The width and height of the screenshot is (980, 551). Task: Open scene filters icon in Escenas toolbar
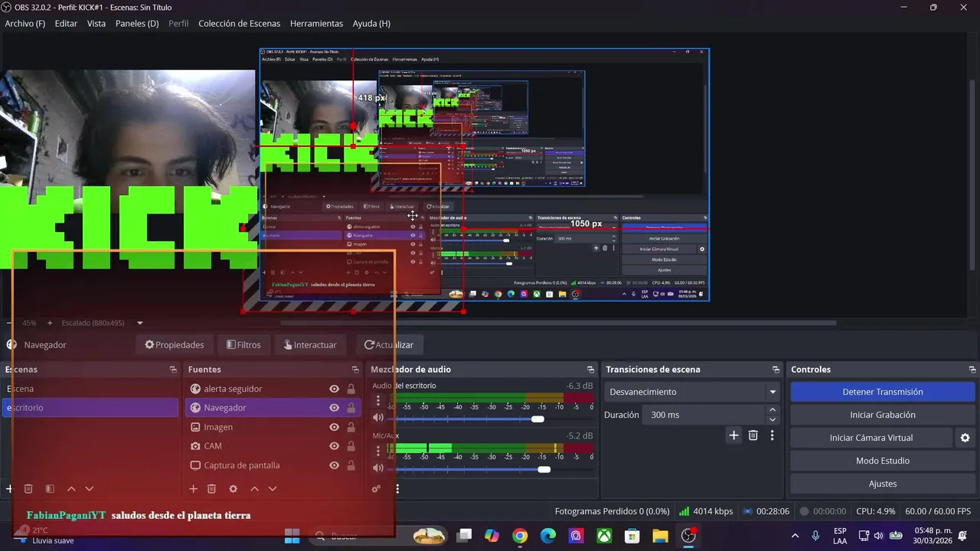pos(50,488)
